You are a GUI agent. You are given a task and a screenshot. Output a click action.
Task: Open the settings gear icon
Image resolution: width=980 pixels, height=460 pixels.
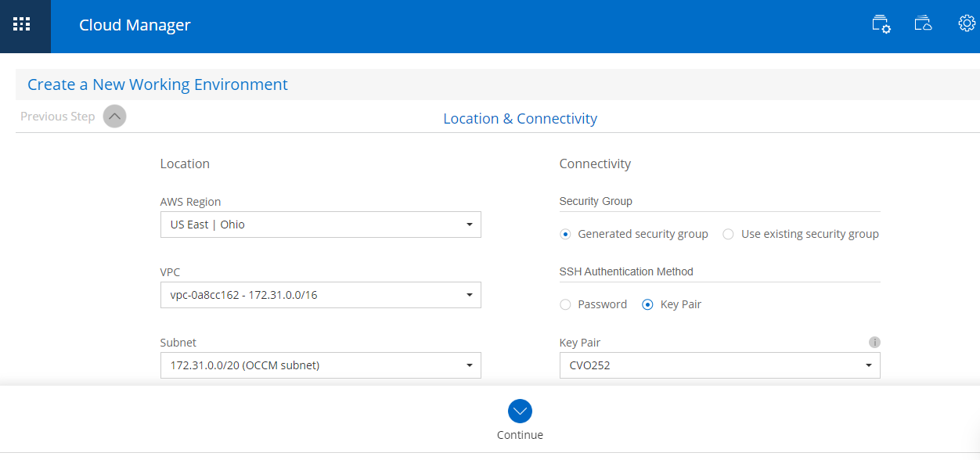pos(967,23)
